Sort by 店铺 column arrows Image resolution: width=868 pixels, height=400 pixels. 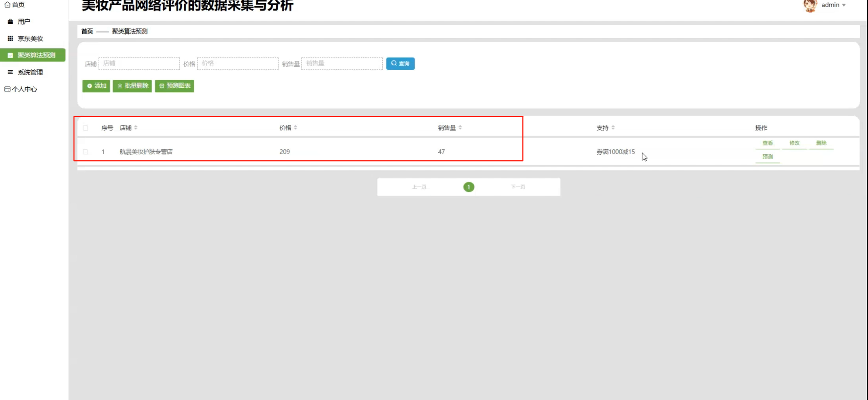[x=136, y=128]
